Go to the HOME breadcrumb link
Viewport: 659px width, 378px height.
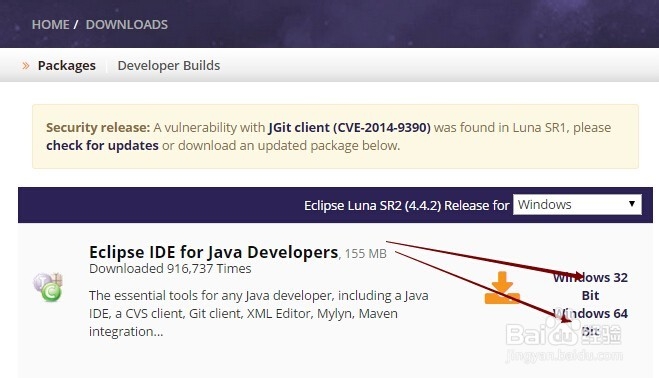50,24
